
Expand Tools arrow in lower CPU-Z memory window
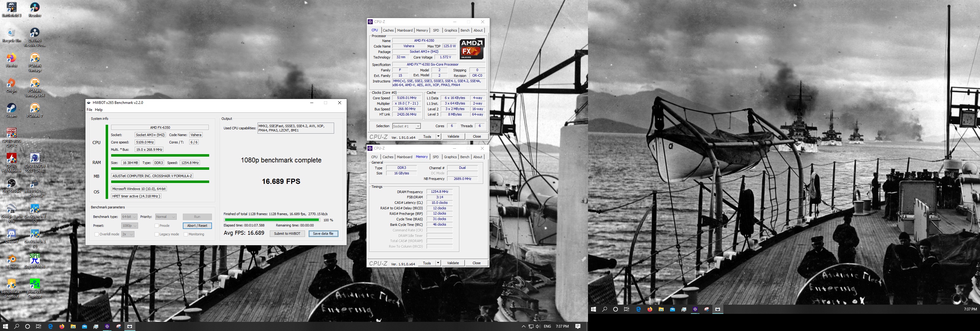tap(438, 263)
